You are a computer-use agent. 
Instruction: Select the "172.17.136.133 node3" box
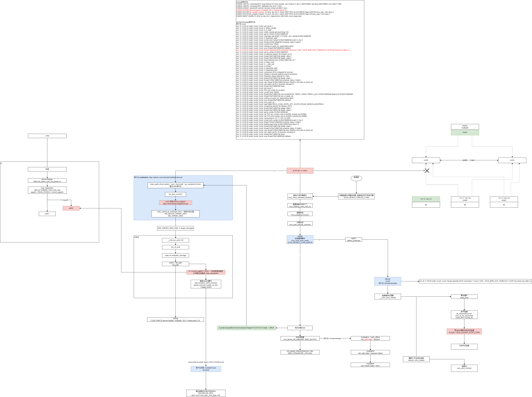[504, 199]
